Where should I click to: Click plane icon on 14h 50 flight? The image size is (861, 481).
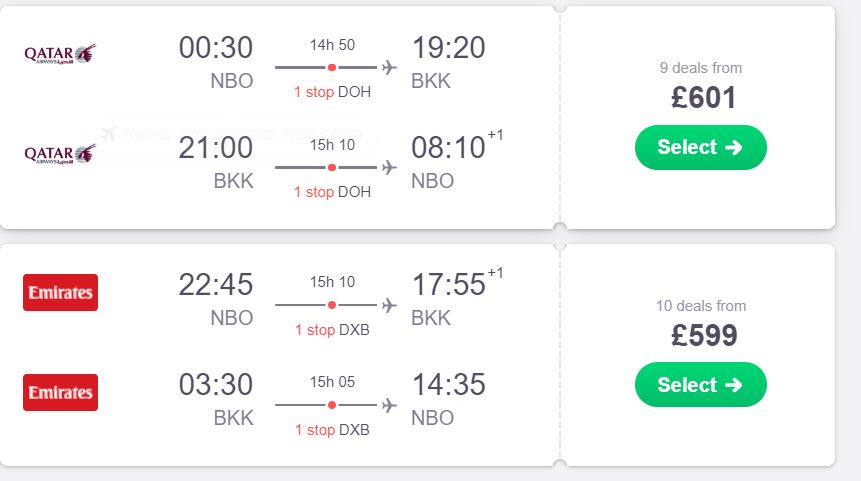coord(389,68)
